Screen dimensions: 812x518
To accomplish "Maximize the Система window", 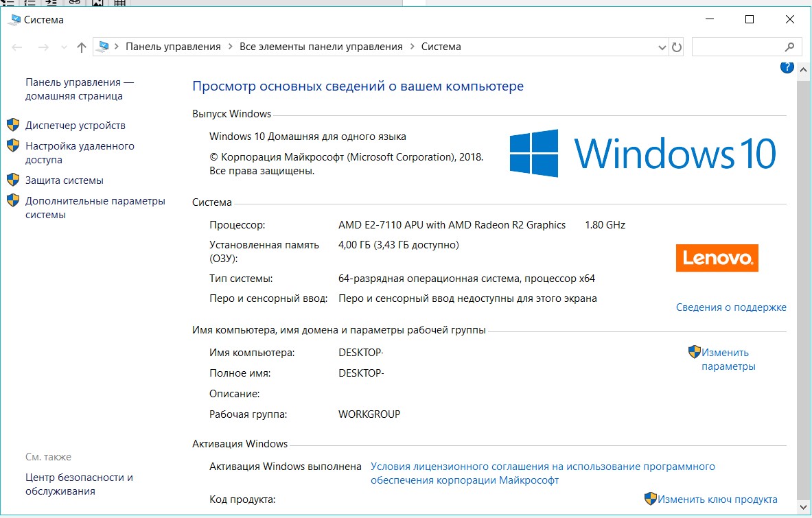I will point(749,19).
